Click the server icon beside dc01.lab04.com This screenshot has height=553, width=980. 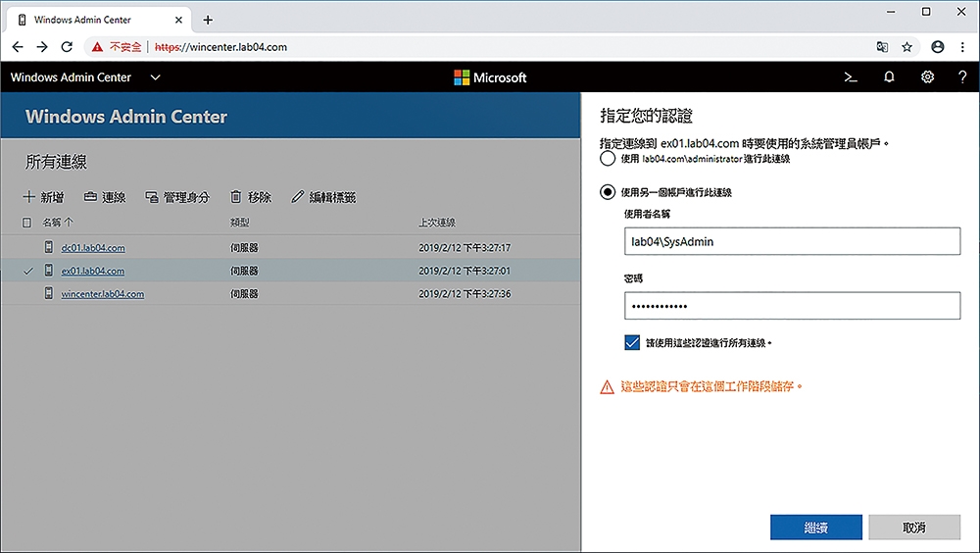click(49, 247)
